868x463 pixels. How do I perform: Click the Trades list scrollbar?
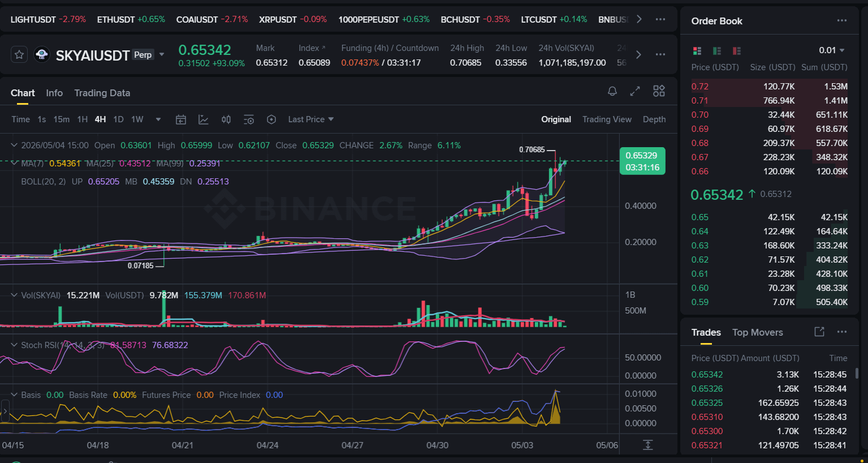[x=857, y=372]
